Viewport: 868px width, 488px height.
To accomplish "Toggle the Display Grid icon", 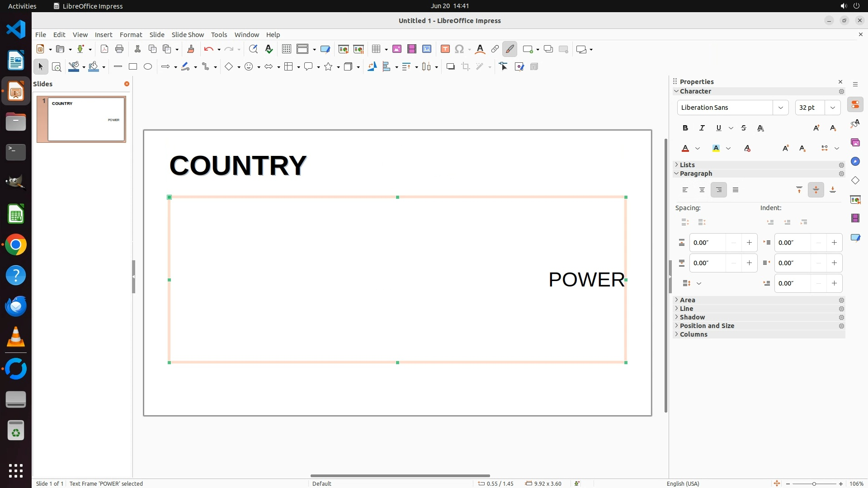I will point(286,49).
